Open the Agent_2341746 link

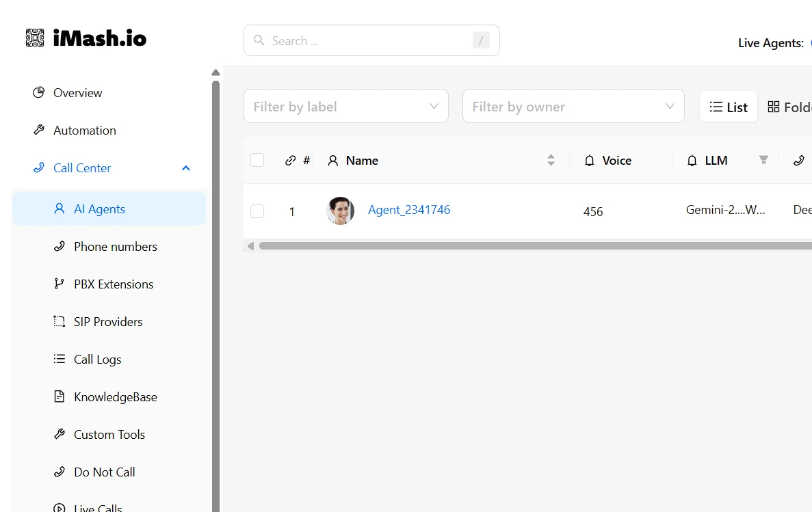click(409, 210)
